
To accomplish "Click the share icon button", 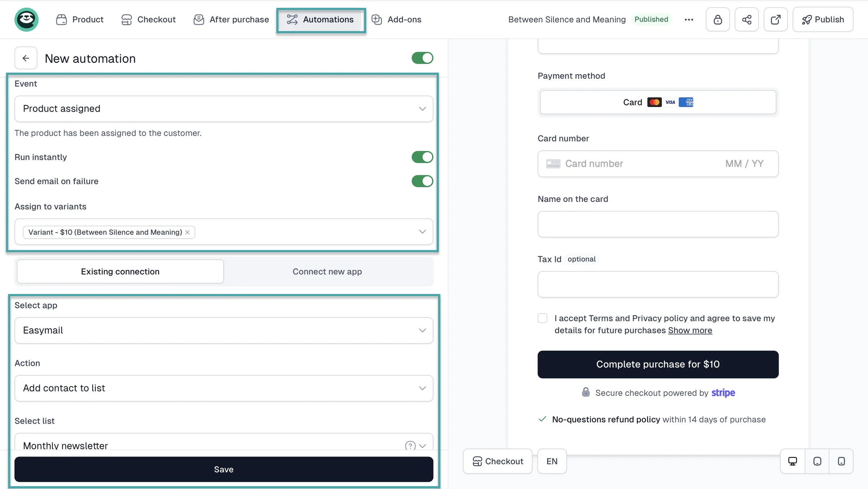I will tap(747, 20).
